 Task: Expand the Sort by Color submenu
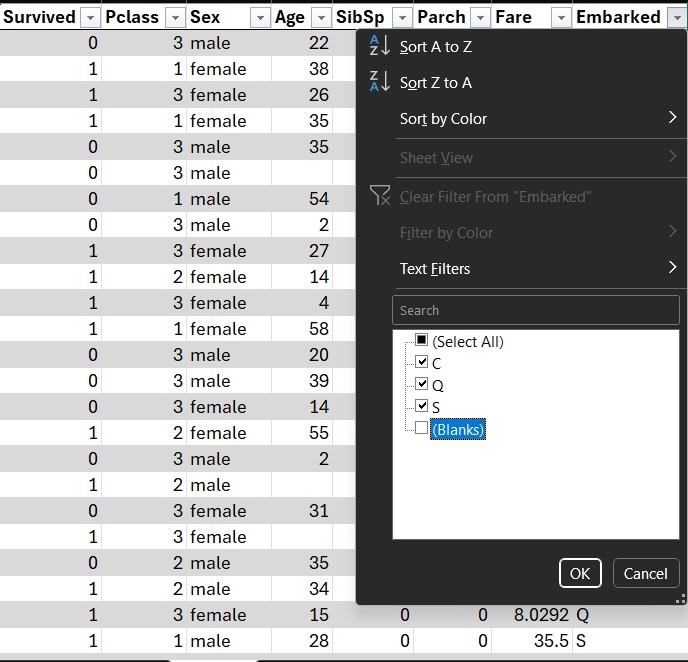672,118
